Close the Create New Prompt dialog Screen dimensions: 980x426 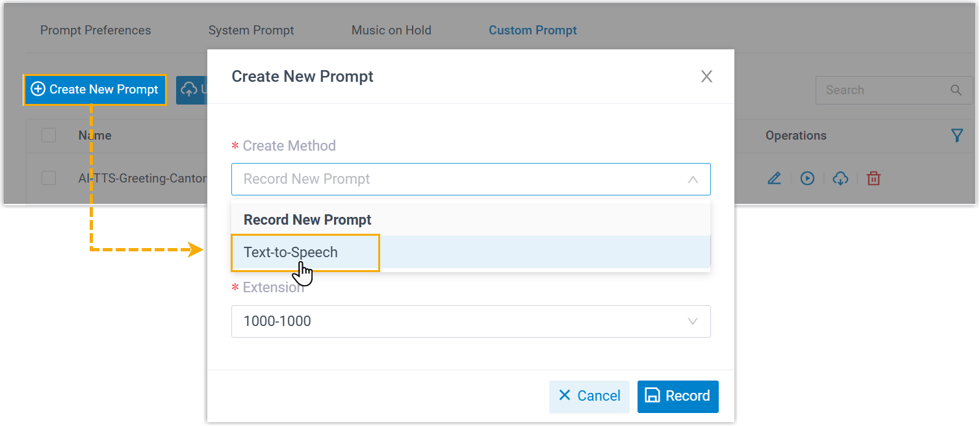(x=706, y=77)
